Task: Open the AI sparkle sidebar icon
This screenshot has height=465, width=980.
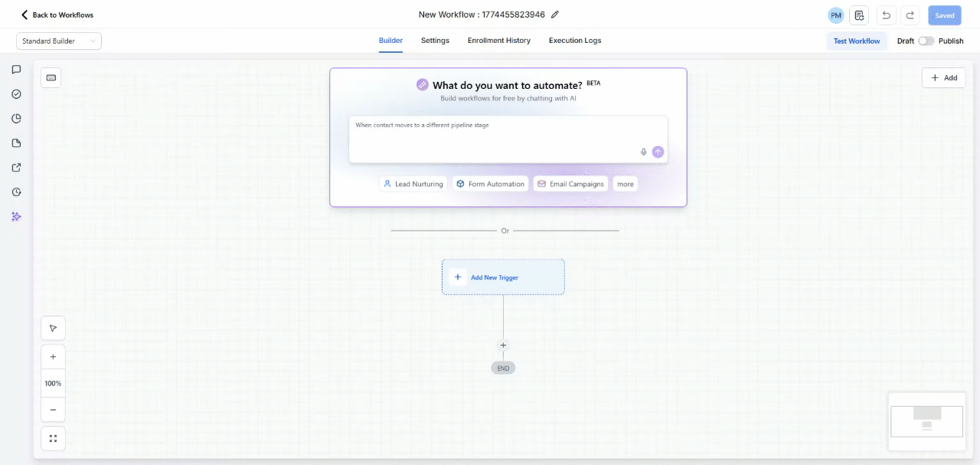Action: coord(16,217)
